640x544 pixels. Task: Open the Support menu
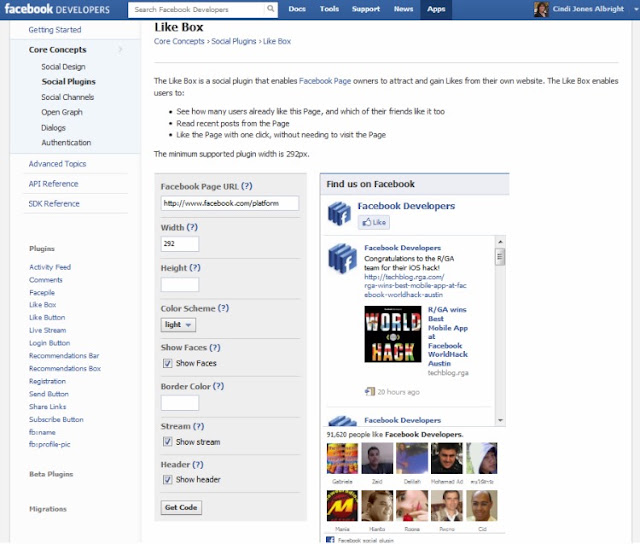pos(366,9)
